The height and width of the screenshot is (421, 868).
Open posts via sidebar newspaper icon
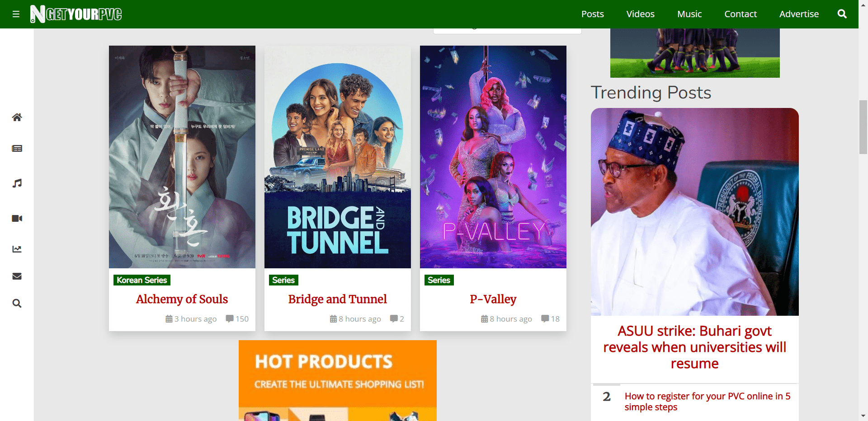pyautogui.click(x=17, y=149)
